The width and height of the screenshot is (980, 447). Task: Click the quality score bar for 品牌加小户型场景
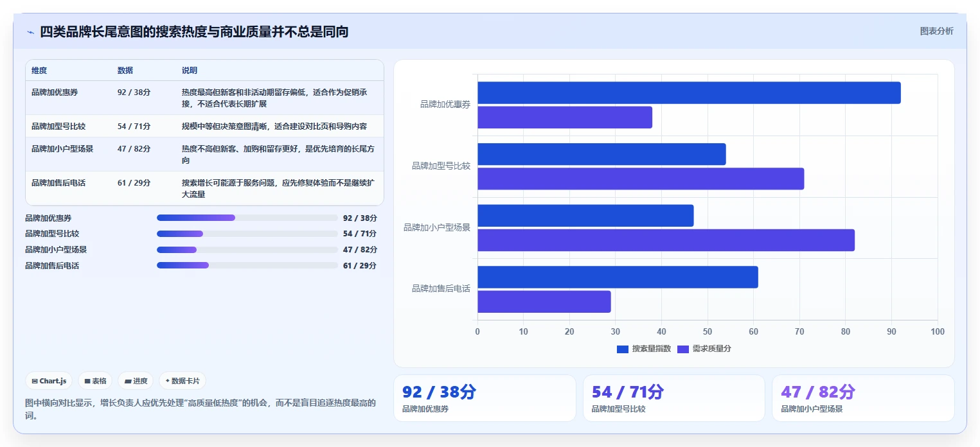point(666,240)
